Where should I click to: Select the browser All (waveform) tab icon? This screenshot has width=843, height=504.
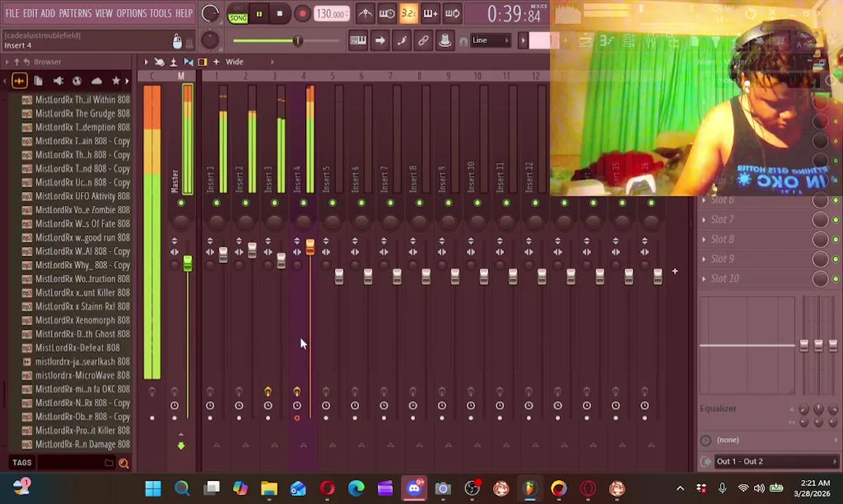point(19,81)
